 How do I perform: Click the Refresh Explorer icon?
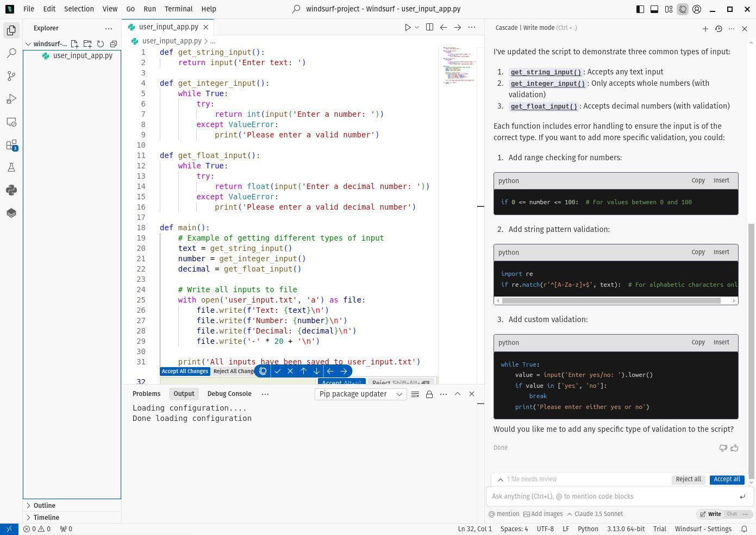point(101,44)
